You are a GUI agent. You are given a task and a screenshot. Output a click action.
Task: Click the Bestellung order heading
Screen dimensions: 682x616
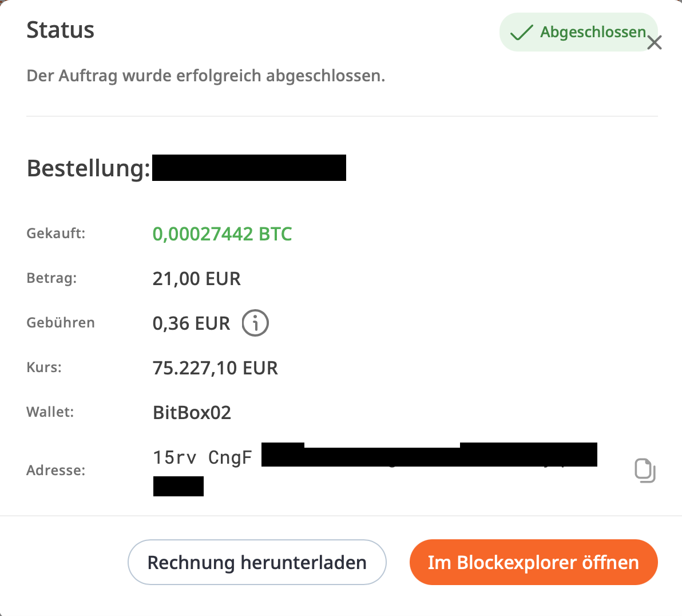(x=88, y=168)
